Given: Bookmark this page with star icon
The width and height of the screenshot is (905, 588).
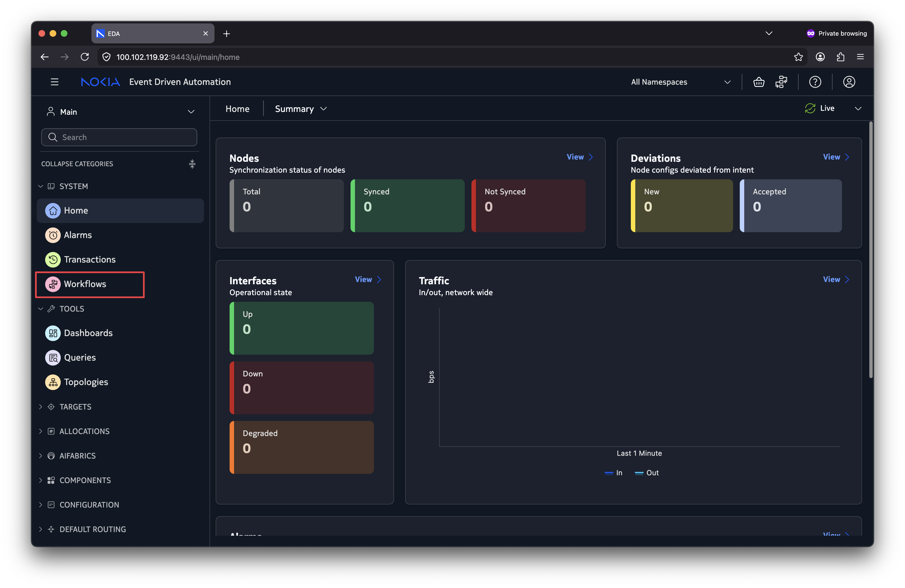Looking at the screenshot, I should [x=798, y=57].
